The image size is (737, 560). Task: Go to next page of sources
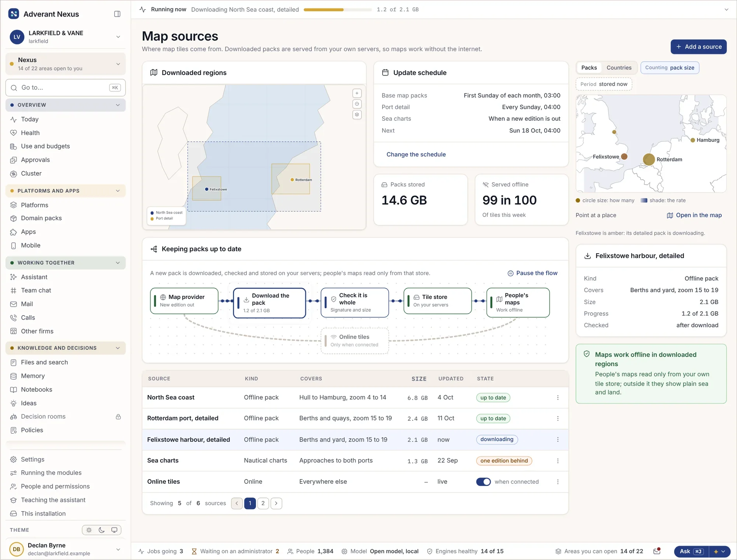point(276,503)
